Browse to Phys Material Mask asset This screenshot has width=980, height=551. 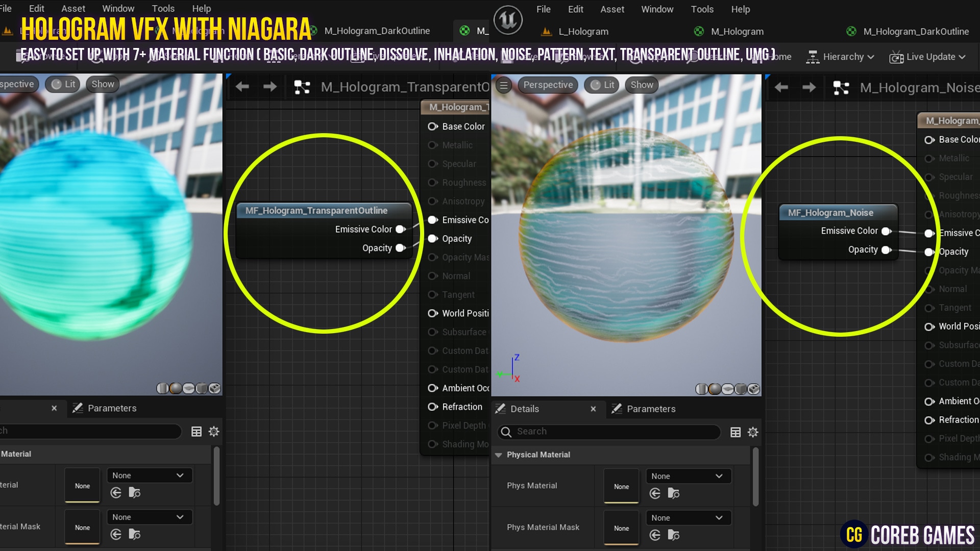point(674,535)
